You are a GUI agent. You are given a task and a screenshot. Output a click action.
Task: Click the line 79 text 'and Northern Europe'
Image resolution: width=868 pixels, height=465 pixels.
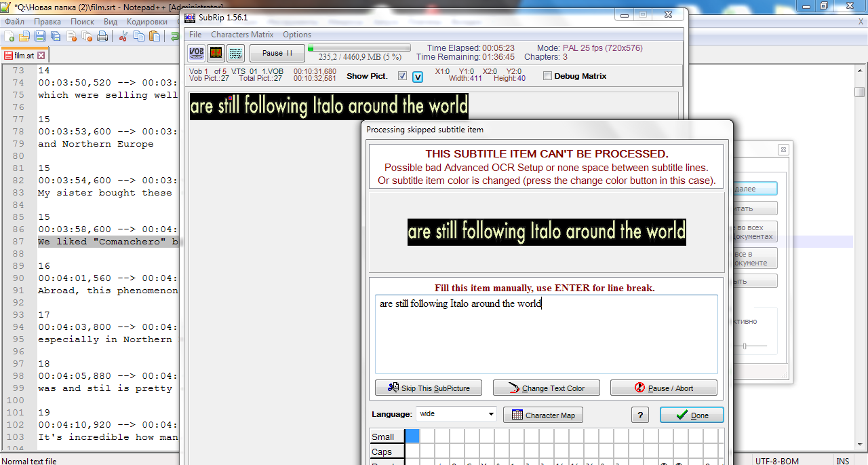coord(96,144)
